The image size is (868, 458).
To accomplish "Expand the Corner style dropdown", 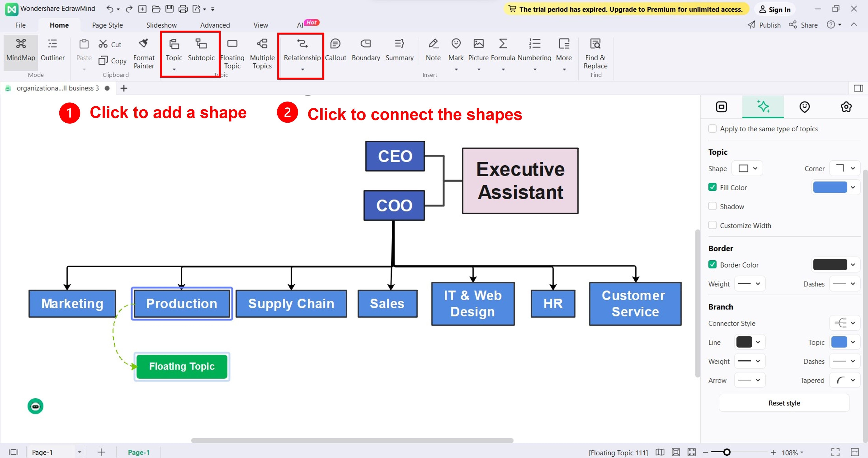I will click(852, 168).
